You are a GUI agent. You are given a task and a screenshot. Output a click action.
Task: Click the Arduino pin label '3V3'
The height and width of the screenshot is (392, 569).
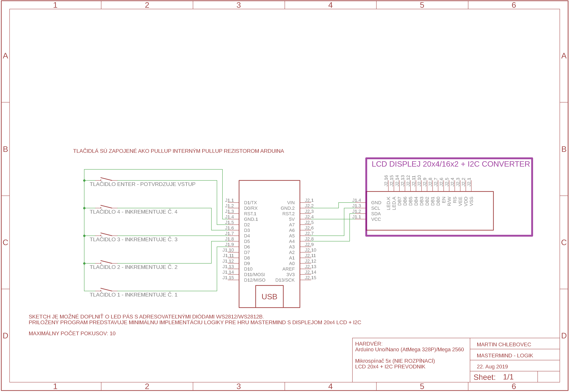(290, 274)
